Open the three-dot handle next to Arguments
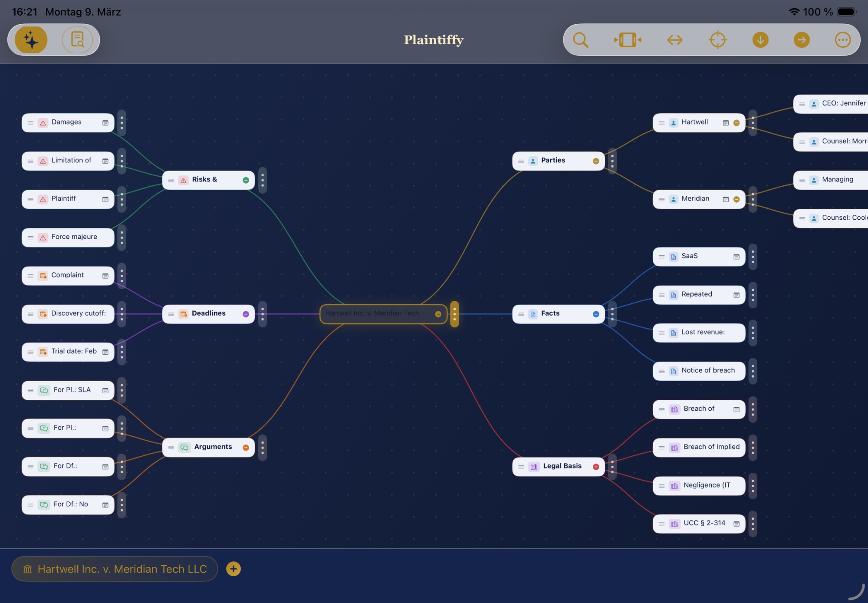 (262, 447)
